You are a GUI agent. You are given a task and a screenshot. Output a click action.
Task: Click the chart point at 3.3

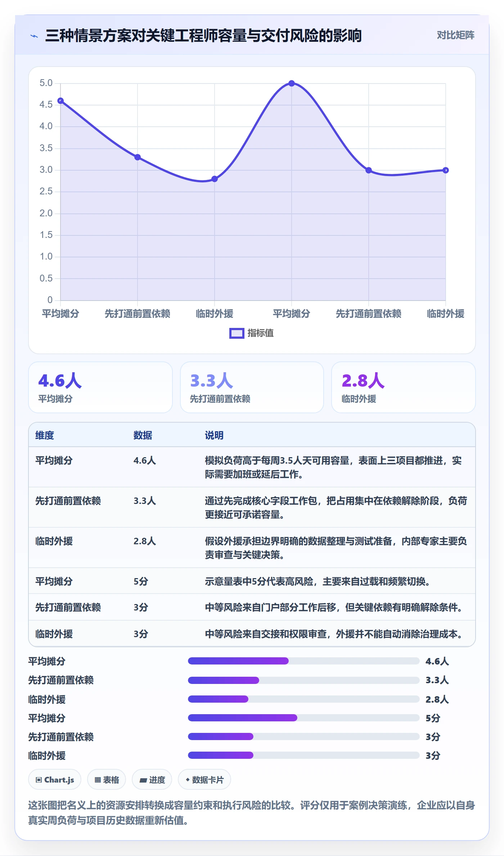coord(138,157)
